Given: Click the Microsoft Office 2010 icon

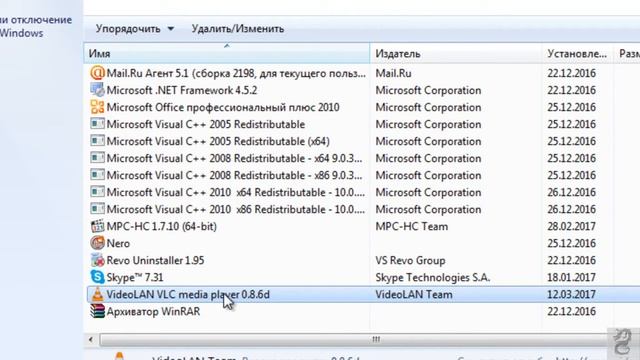Looking at the screenshot, I should (x=97, y=107).
